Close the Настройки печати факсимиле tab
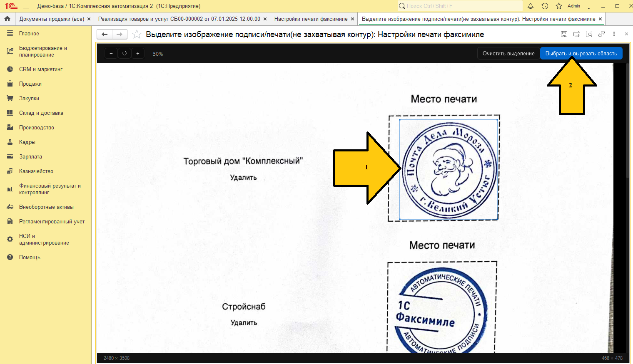The image size is (633, 364). (352, 19)
